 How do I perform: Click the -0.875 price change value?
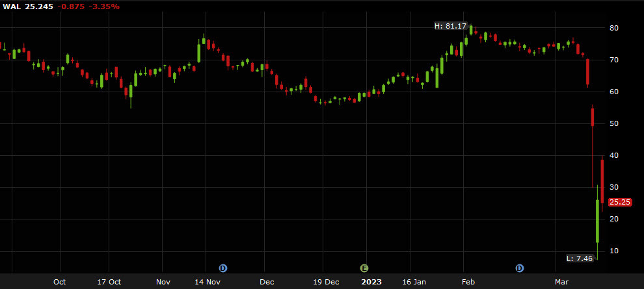pyautogui.click(x=70, y=6)
